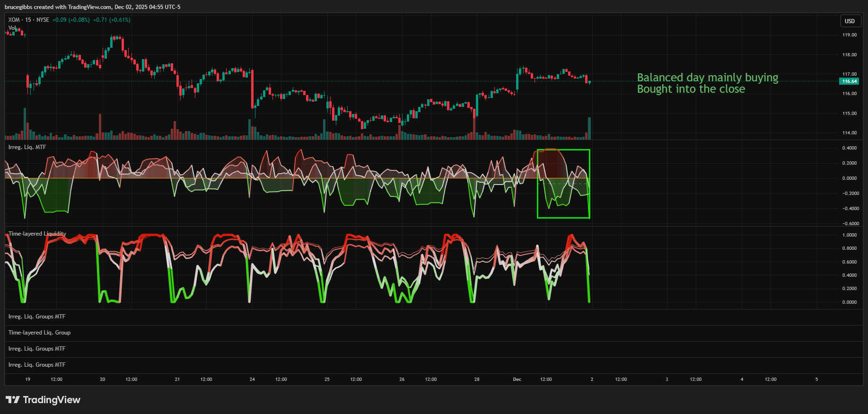
Task: Click the XOM symbol title
Action: 14,20
